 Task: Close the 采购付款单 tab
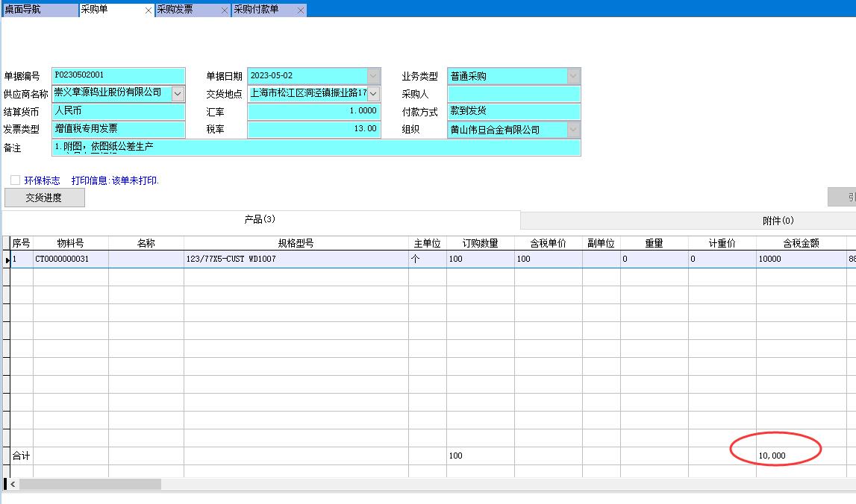click(301, 10)
